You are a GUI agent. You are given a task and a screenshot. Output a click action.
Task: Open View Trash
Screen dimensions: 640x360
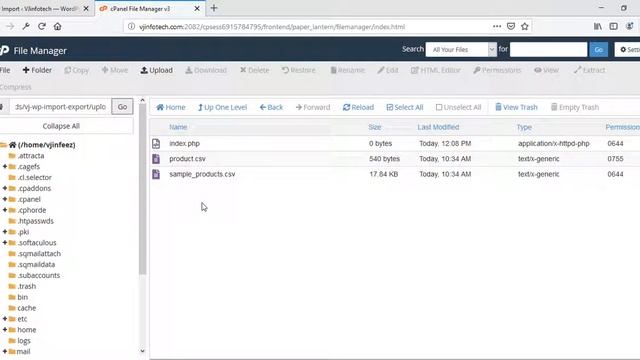click(x=516, y=107)
